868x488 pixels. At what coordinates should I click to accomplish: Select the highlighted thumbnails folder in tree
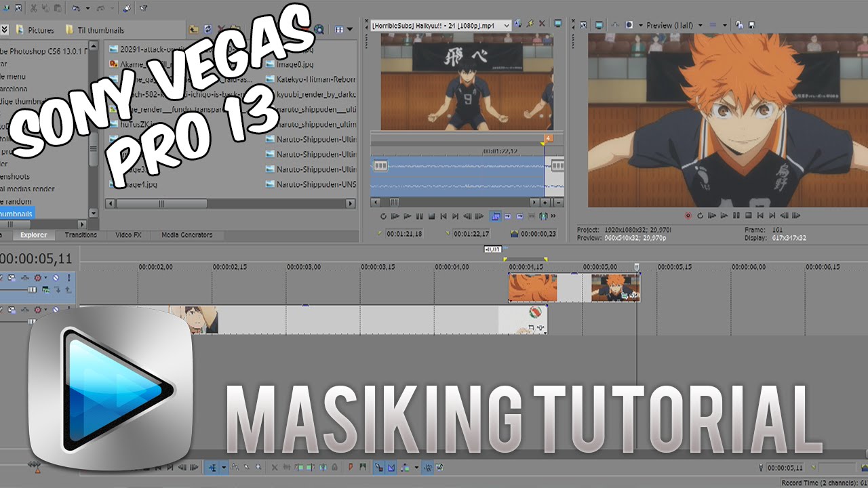(x=16, y=214)
